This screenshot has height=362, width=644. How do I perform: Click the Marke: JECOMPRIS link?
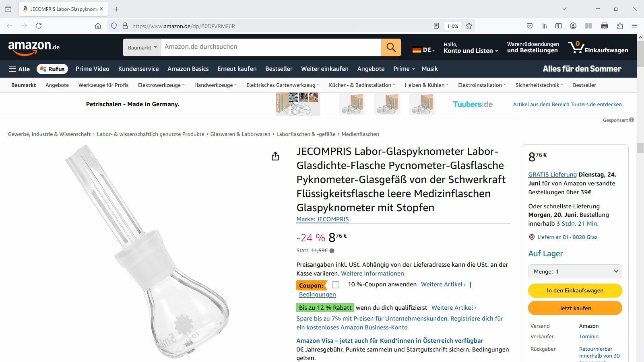[322, 219]
